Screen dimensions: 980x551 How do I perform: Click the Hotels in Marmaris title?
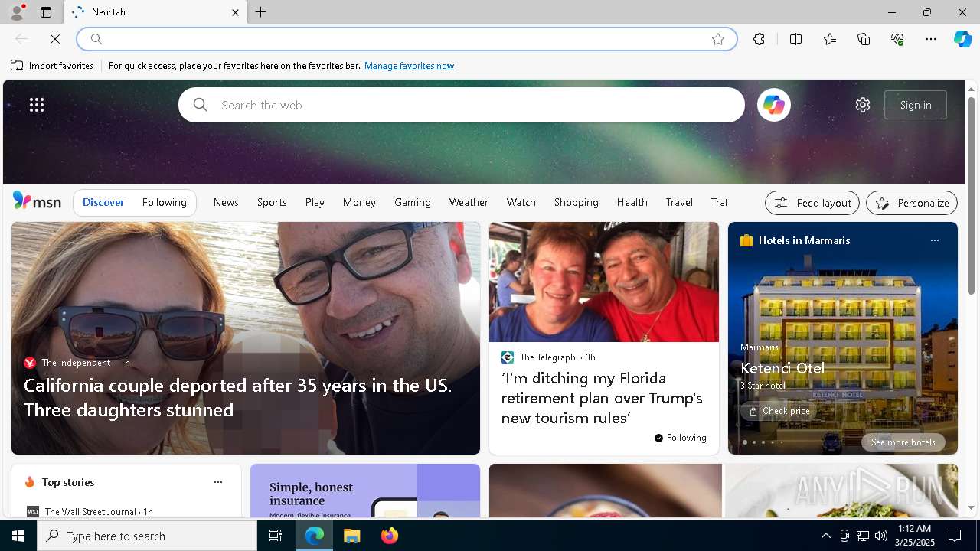(804, 240)
